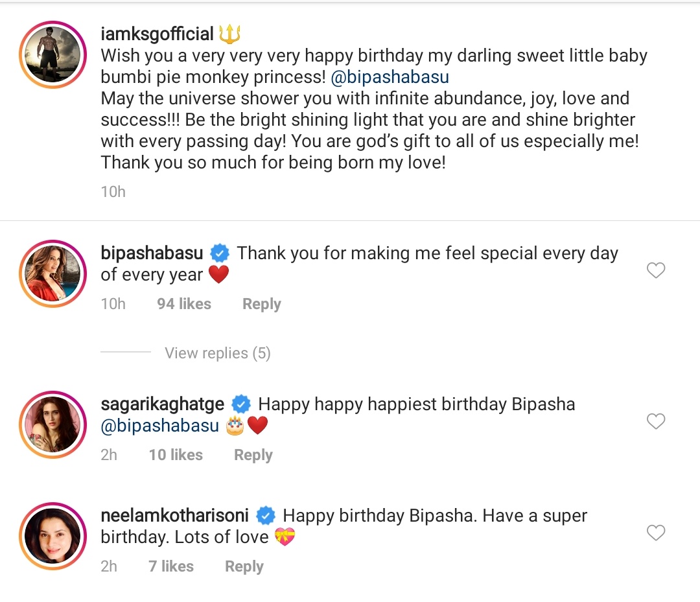Click the bipashabasu commenter username

152,253
